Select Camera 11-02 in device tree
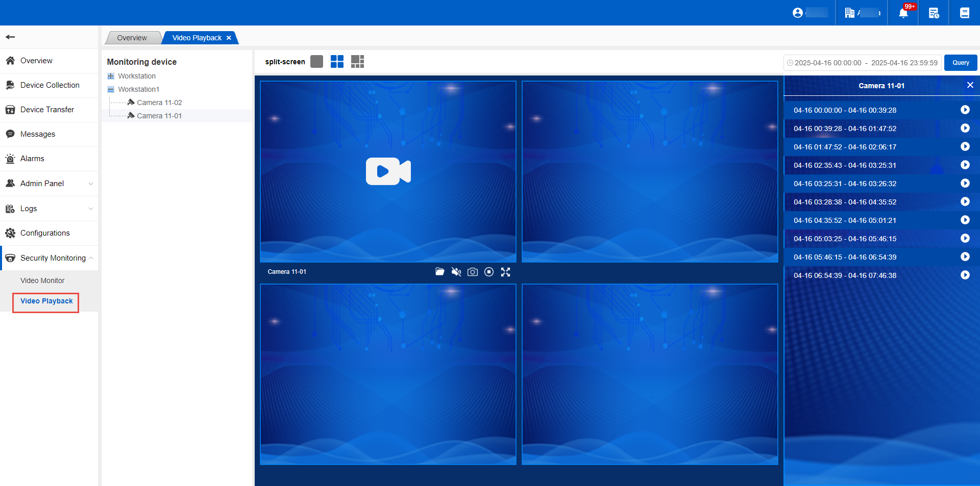The image size is (980, 486). [x=159, y=103]
